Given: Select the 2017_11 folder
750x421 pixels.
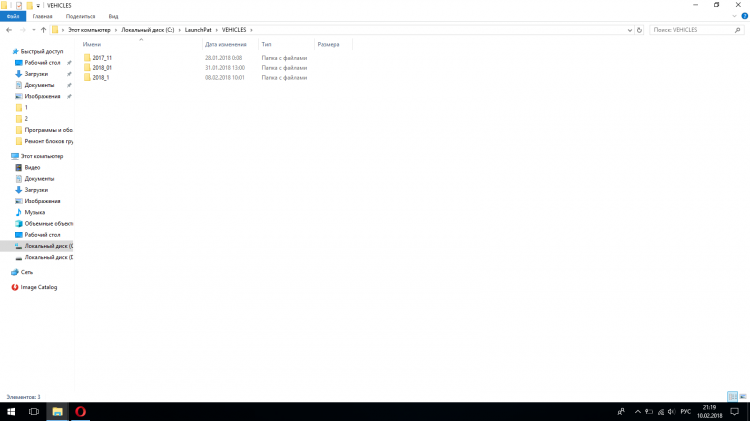Looking at the screenshot, I should [x=101, y=58].
